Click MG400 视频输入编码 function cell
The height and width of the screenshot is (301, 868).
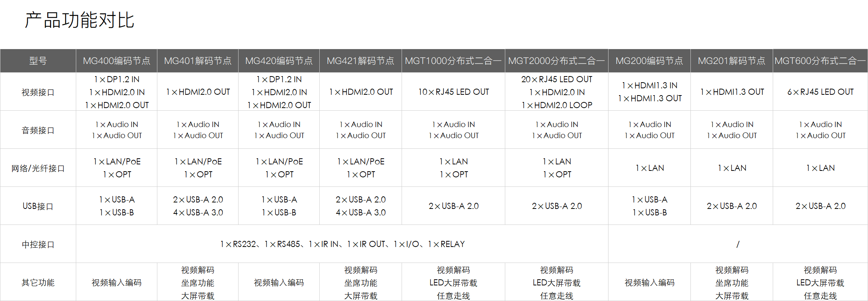coord(117,282)
